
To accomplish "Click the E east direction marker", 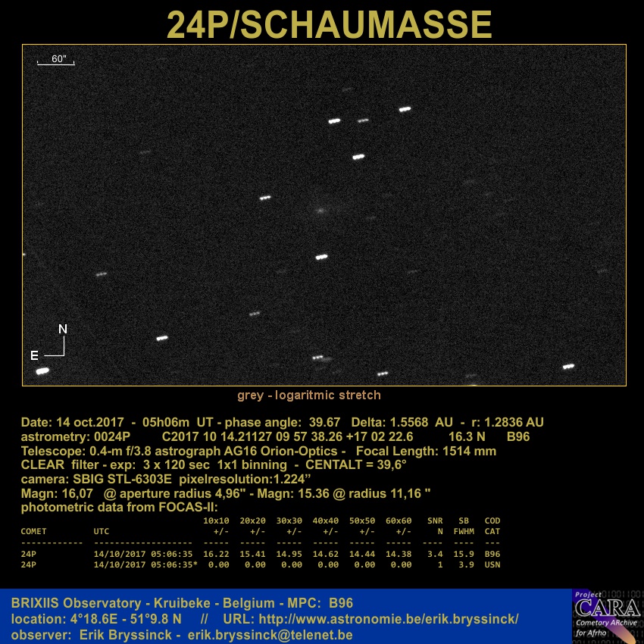I will point(35,355).
